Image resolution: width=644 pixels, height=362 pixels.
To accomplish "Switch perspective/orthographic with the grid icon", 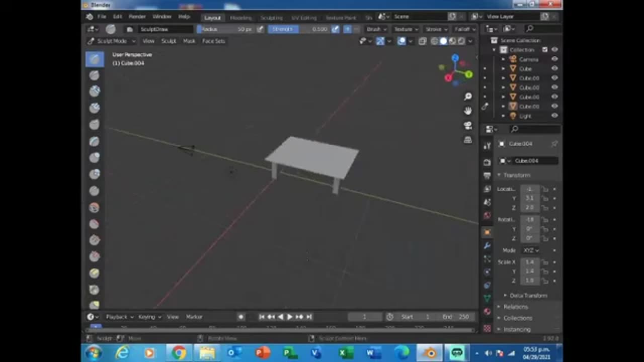I will click(x=468, y=140).
